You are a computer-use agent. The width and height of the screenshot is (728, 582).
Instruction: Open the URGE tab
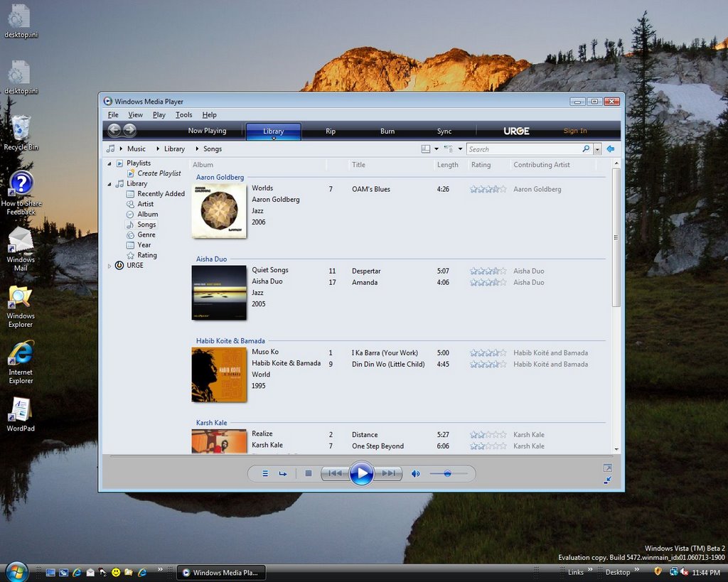coord(517,131)
